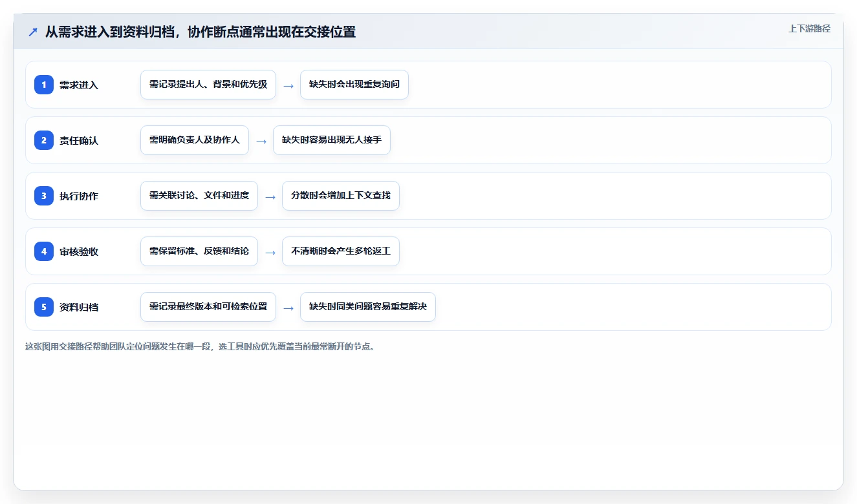Image resolution: width=857 pixels, height=504 pixels.
Task: Select the number 3 step badge
Action: pyautogui.click(x=44, y=196)
